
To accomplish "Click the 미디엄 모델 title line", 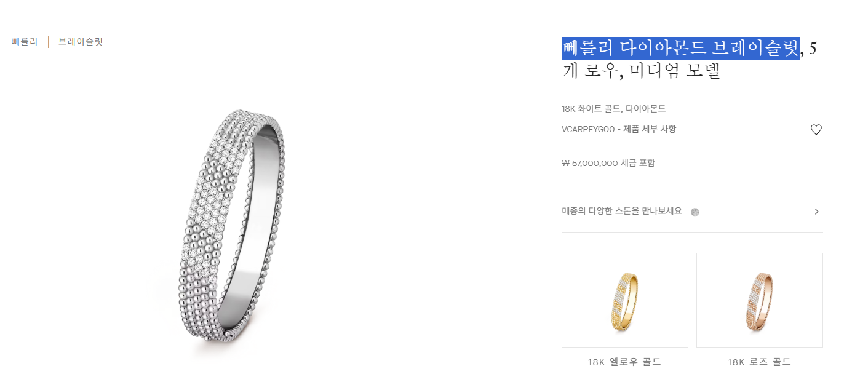I will (x=675, y=71).
